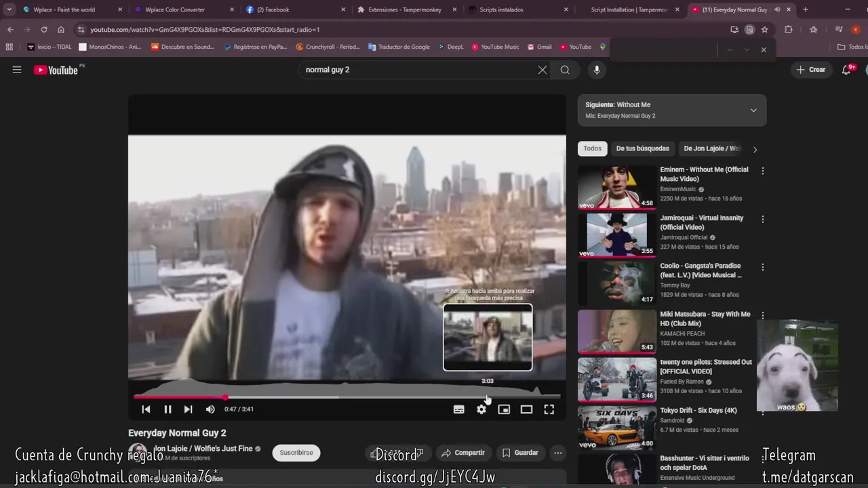Select the 'De tus búsquedas' chip
Screen dimensions: 868x488
tap(643, 148)
